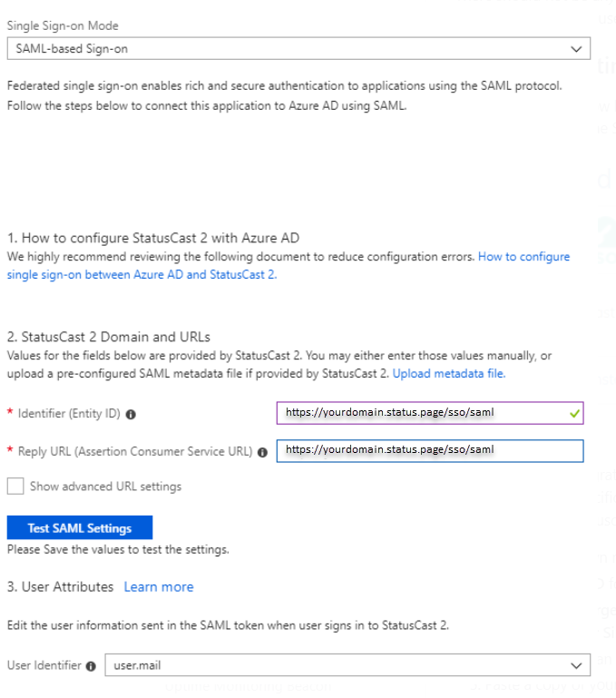Select the '2. StatusCast 2 Domain and URLs' heading
The width and height of the screenshot is (616, 698).
click(109, 337)
